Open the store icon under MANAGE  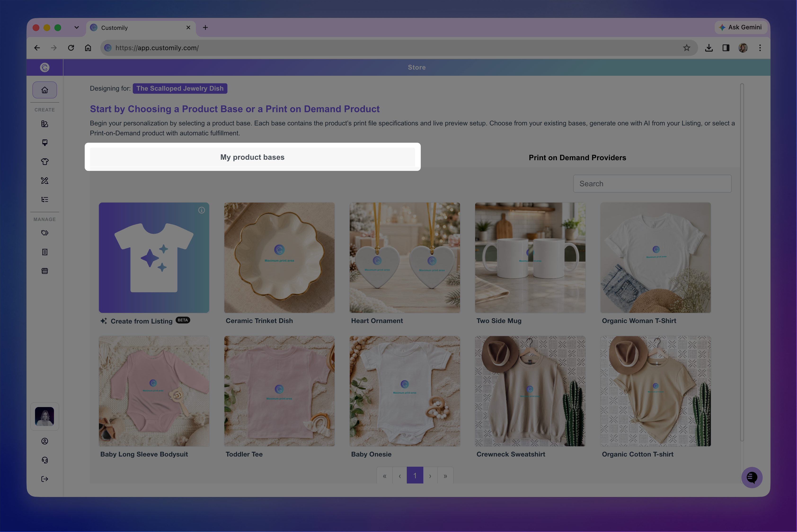(x=44, y=271)
